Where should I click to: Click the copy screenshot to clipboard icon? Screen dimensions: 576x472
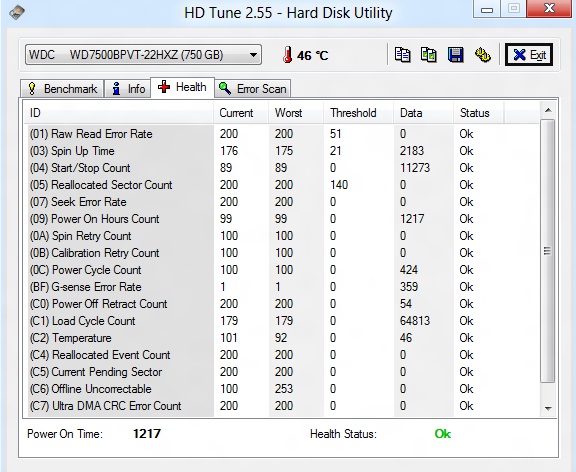click(x=429, y=55)
